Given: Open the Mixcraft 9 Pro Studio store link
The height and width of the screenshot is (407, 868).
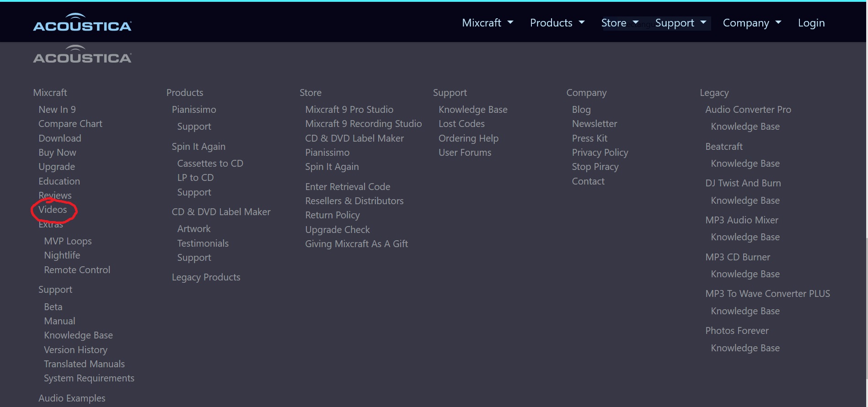Looking at the screenshot, I should pos(349,110).
